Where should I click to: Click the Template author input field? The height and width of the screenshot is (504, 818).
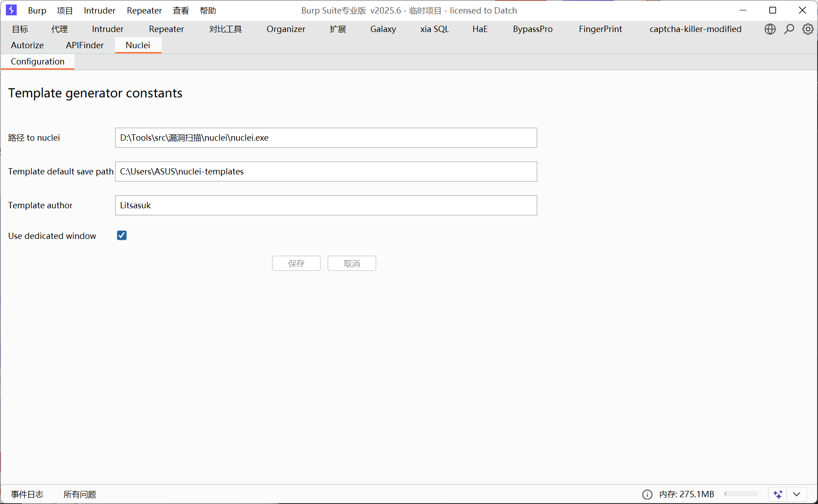[326, 206]
